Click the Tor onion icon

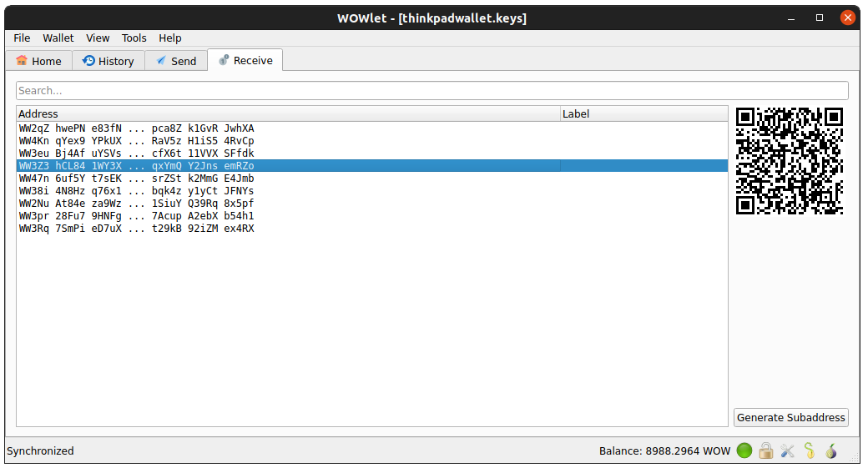[830, 450]
